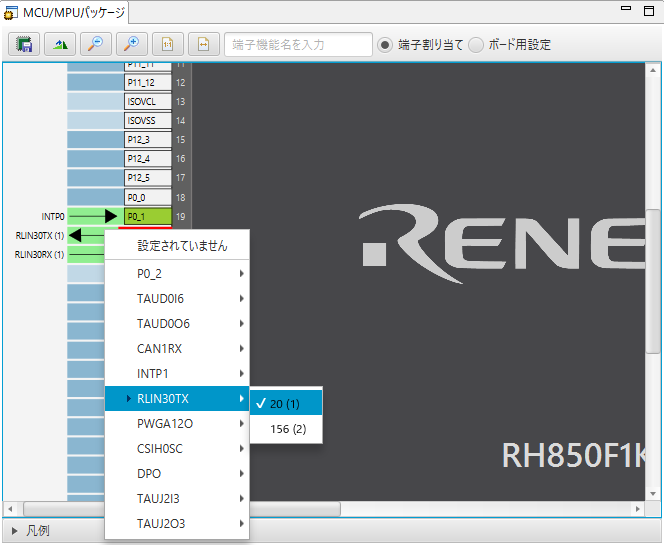Click pin box P11_12

point(148,83)
